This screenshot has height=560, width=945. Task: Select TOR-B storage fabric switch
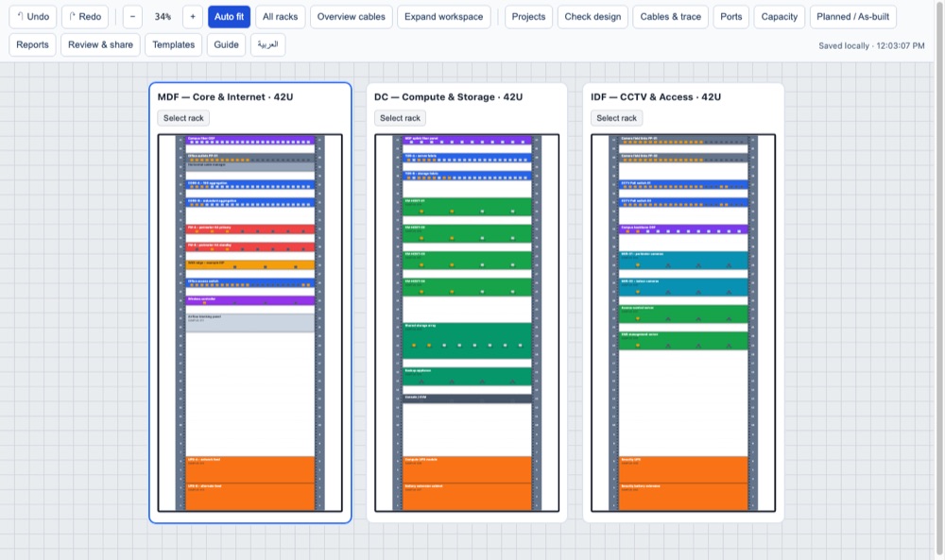pyautogui.click(x=467, y=176)
